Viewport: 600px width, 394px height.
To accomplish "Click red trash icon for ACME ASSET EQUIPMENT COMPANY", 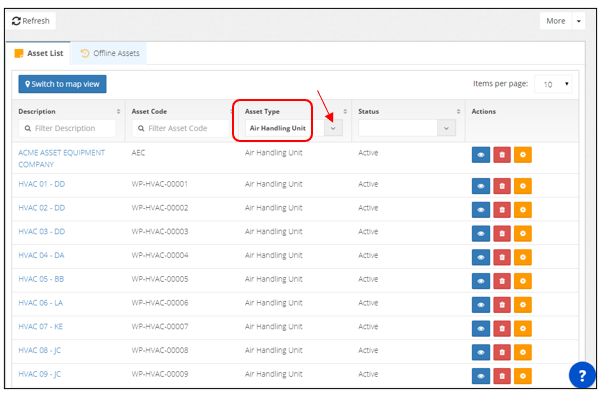I will 502,155.
